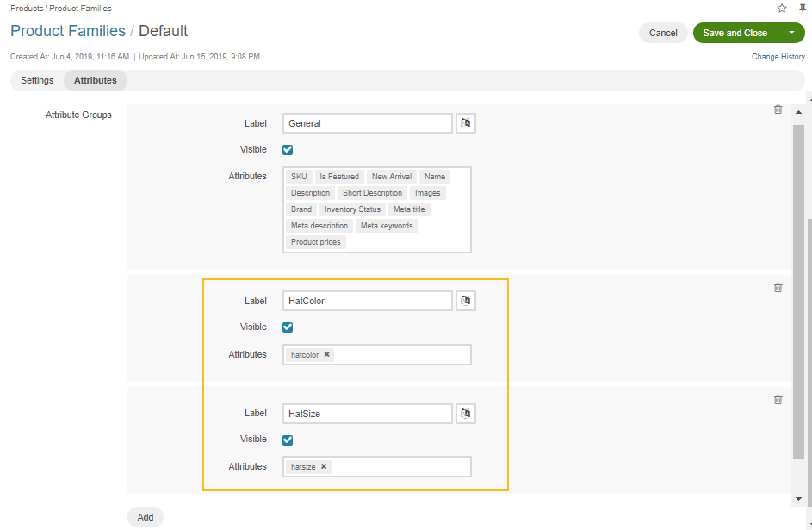Image resolution: width=812 pixels, height=530 pixels.
Task: Delete the HatColor attribute group
Action: [x=778, y=288]
